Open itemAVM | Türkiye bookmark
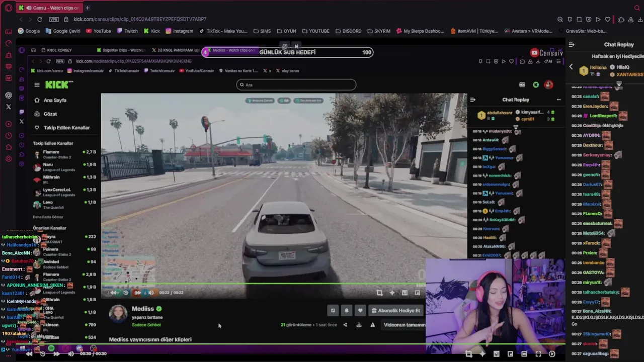The image size is (644, 362). click(474, 31)
